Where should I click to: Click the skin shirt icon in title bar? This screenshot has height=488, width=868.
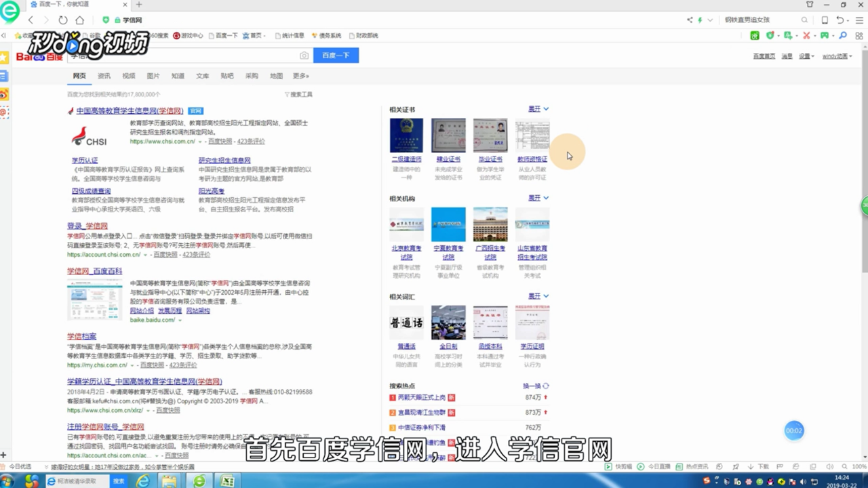pyautogui.click(x=810, y=5)
